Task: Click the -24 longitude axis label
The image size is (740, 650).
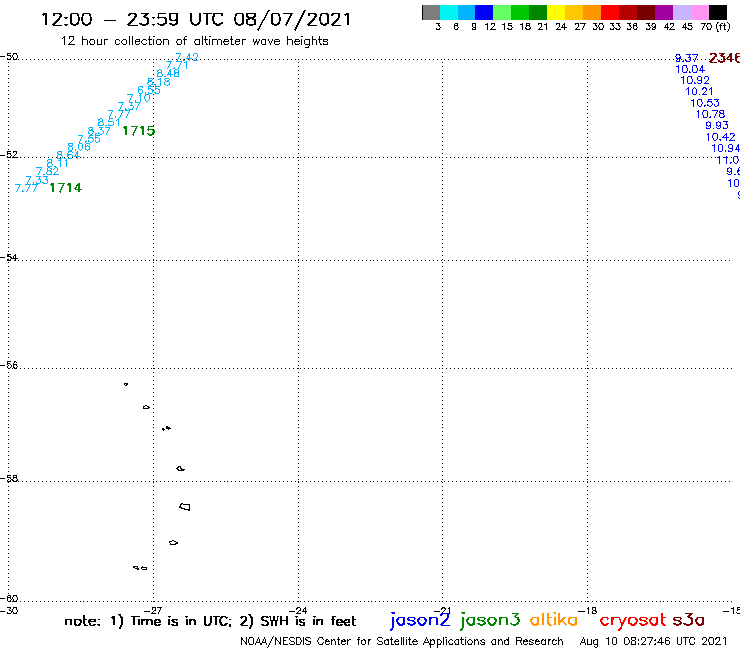Action: click(x=298, y=611)
